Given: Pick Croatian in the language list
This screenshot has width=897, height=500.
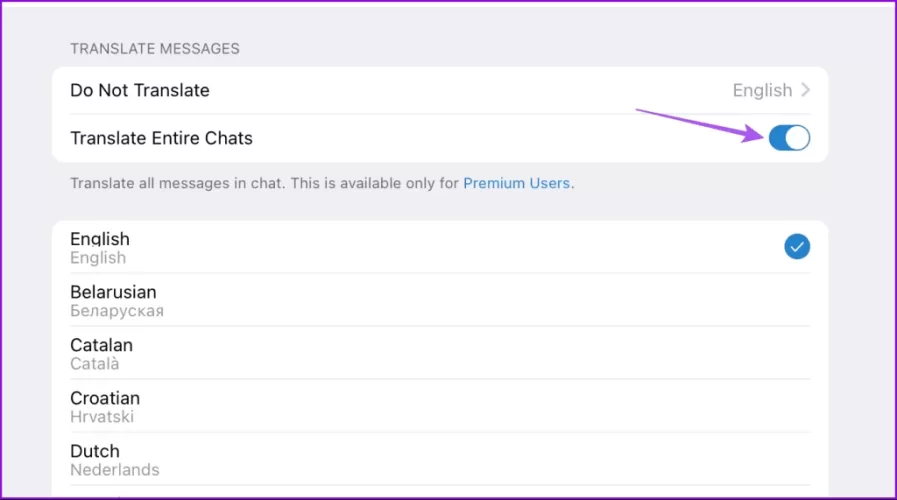Looking at the screenshot, I should click(105, 398).
